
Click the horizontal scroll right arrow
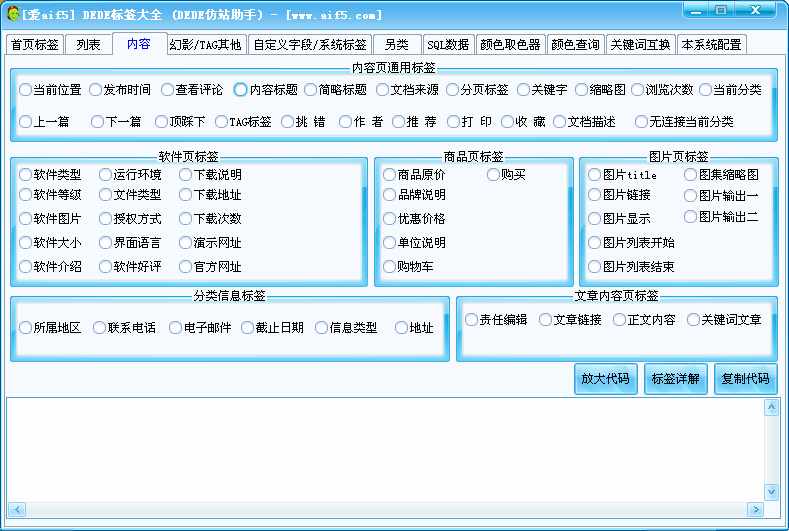755,509
